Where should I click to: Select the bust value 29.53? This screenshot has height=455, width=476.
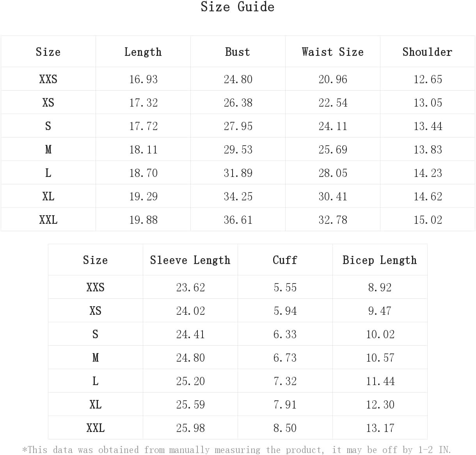point(238,150)
